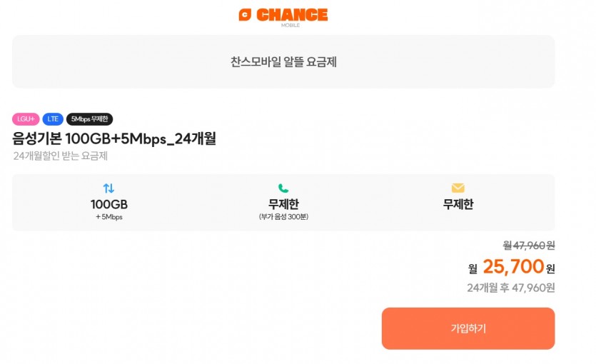Open the 찬스모바일 알뜰 요금제 banner
The width and height of the screenshot is (596, 364).
(283, 62)
